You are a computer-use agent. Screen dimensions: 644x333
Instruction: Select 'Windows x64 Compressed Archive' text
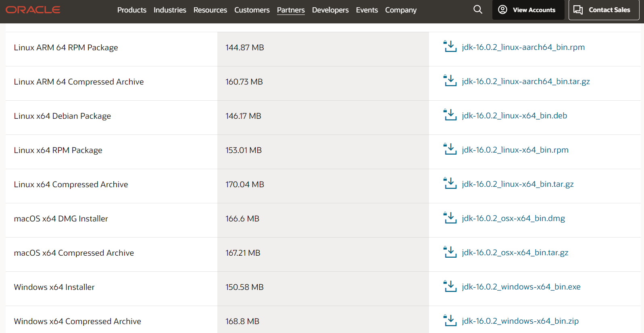click(x=77, y=321)
